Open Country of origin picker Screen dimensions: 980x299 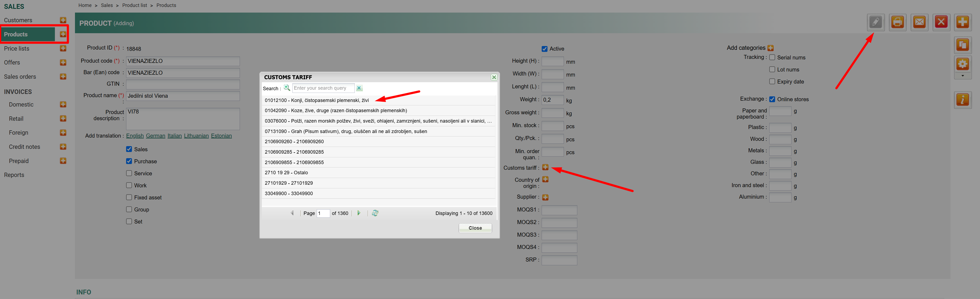545,179
